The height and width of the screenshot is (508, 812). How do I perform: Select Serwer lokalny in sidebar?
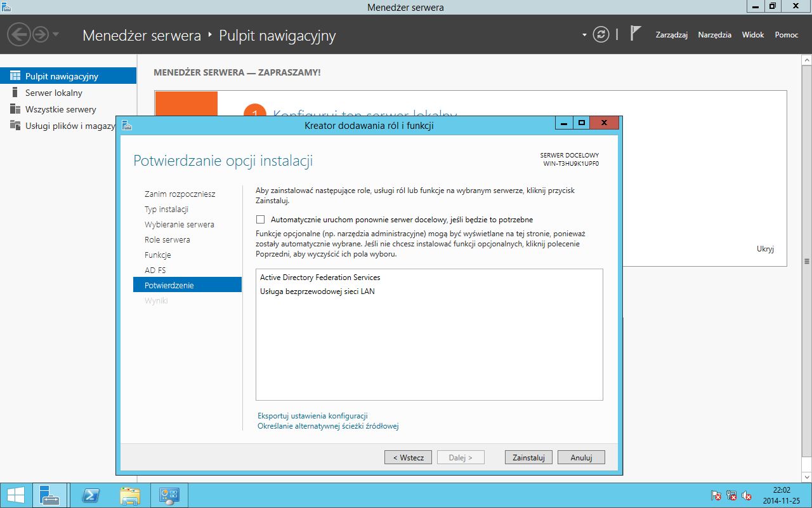[68, 93]
